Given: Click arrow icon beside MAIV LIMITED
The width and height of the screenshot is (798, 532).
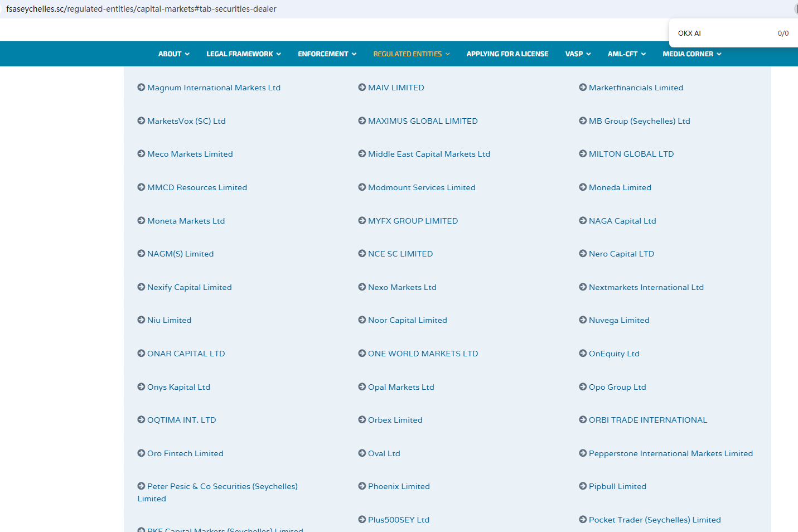Looking at the screenshot, I should pyautogui.click(x=362, y=88).
